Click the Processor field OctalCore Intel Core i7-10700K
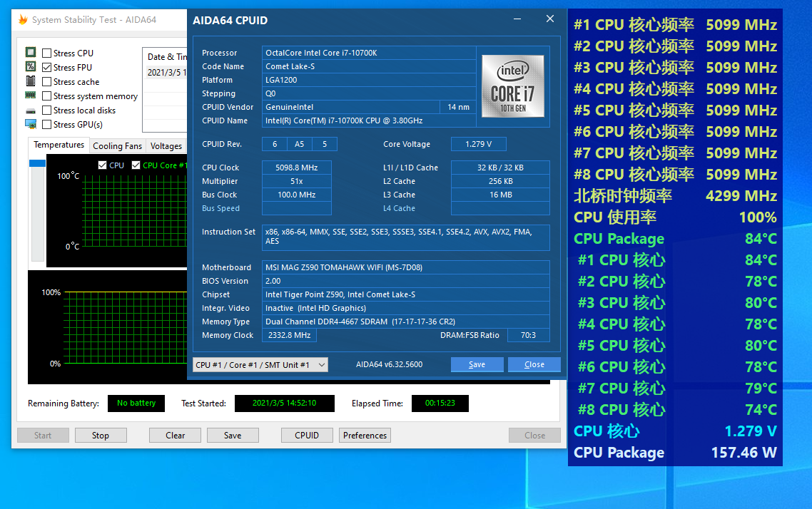812x509 pixels. click(x=369, y=53)
